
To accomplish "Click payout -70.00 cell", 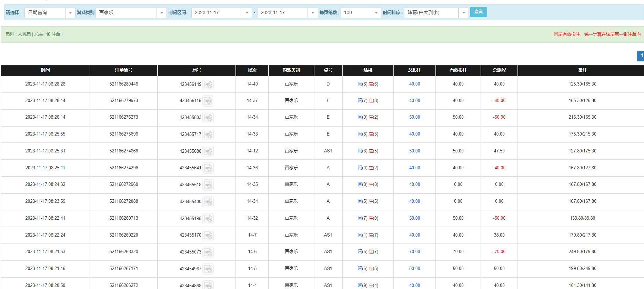I will [499, 252].
